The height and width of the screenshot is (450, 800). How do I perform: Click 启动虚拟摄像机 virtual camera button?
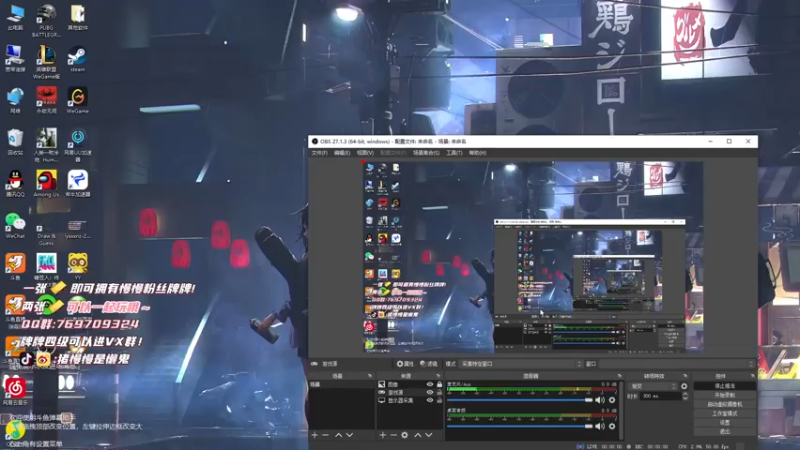click(724, 404)
